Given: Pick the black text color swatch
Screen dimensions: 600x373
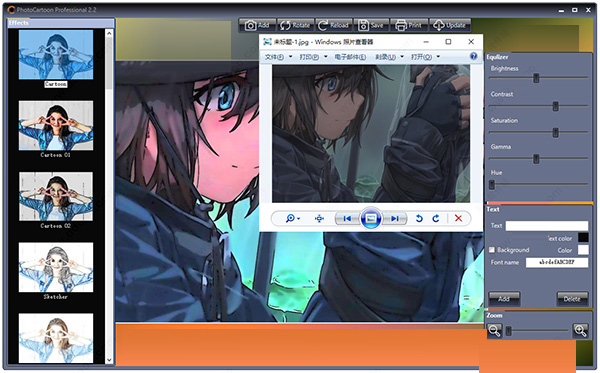Looking at the screenshot, I should point(583,238).
